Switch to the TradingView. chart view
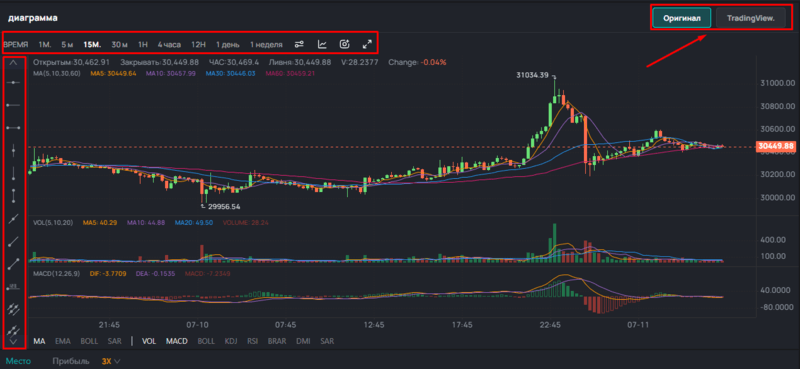The width and height of the screenshot is (800, 369). 751,18
